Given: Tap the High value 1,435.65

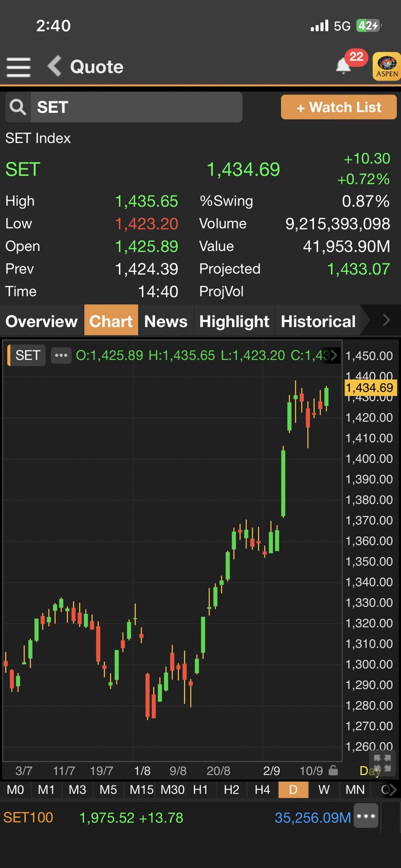Looking at the screenshot, I should pyautogui.click(x=146, y=201).
